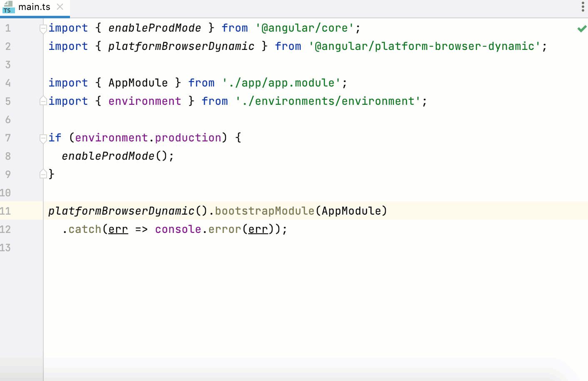Close the main.ts editor tab
This screenshot has width=588, height=381.
(60, 7)
